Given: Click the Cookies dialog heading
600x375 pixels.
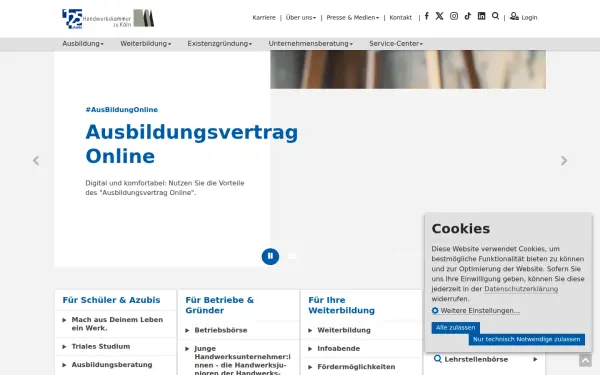Looking at the screenshot, I should pyautogui.click(x=460, y=228).
